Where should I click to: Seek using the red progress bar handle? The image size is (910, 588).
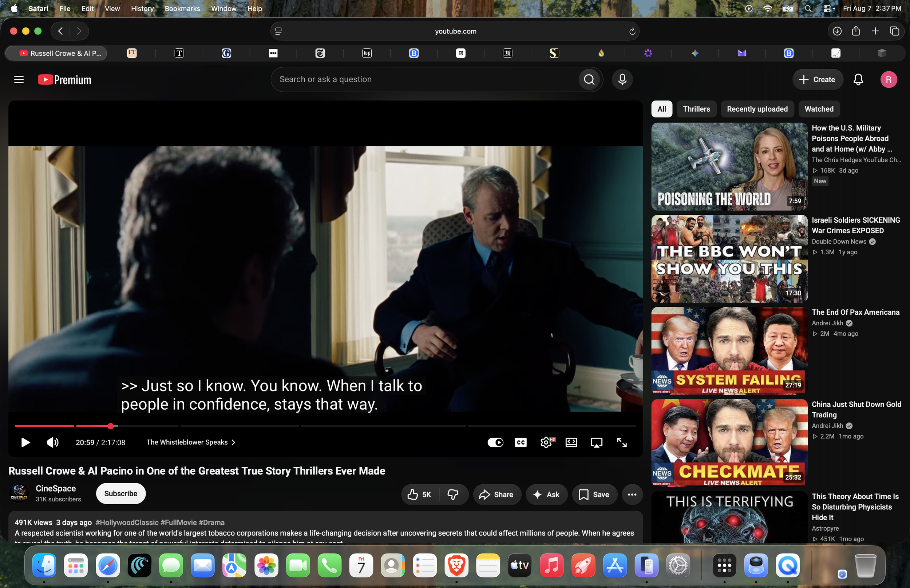(111, 426)
